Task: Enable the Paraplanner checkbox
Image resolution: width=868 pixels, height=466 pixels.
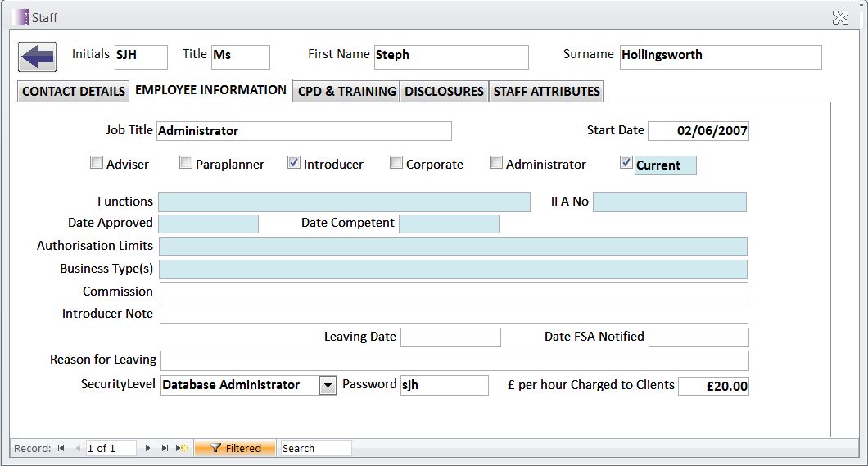Action: pos(186,163)
